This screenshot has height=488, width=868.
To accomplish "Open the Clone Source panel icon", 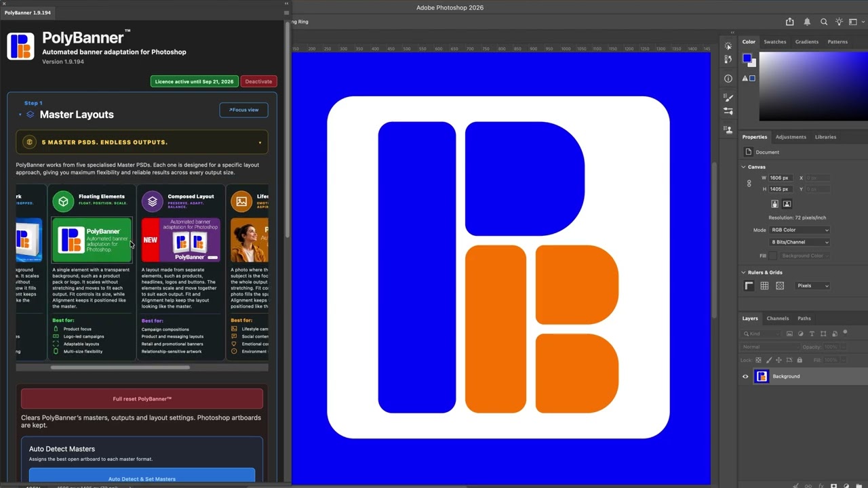I will [x=728, y=129].
